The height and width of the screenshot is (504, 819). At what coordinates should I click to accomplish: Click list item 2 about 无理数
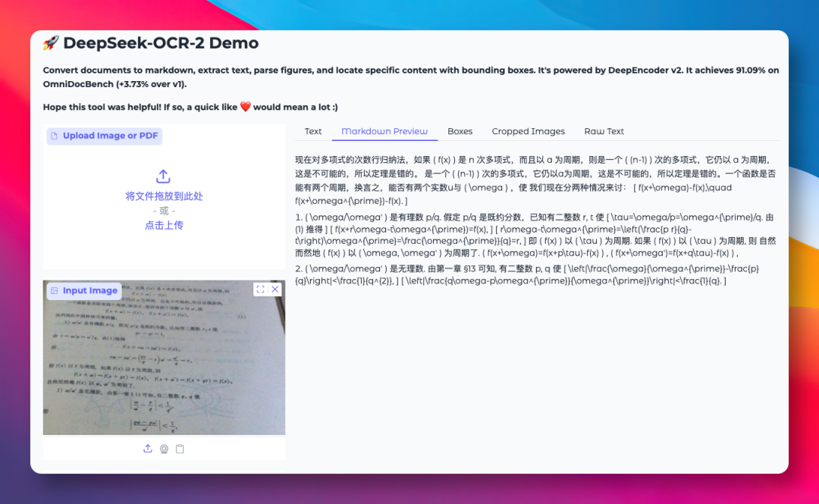coord(528,274)
